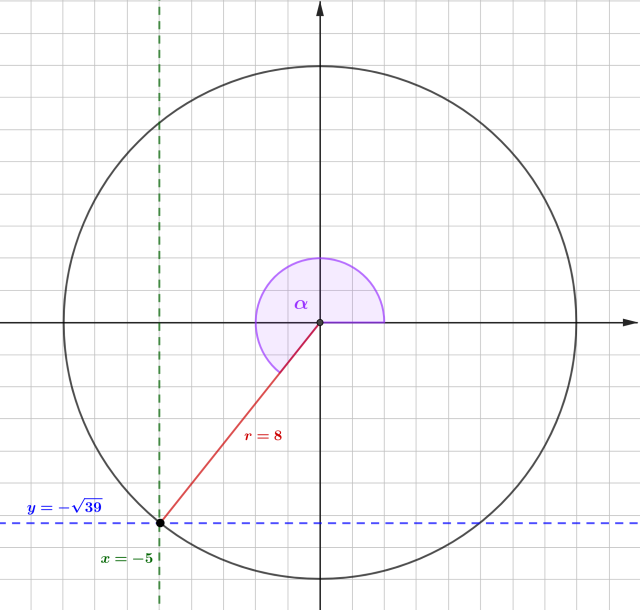Click where the purple arc meets the red radius
640x610 pixels.
(280, 372)
